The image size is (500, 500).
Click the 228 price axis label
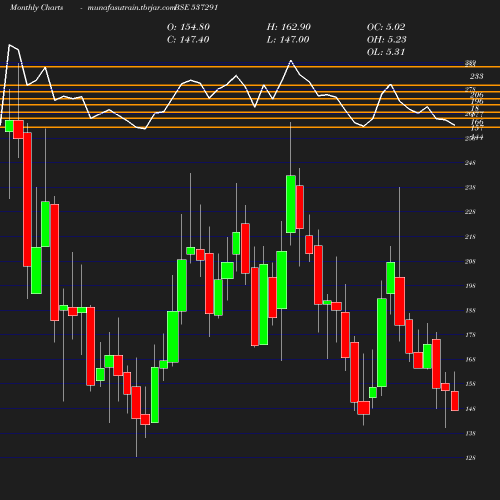[470, 212]
